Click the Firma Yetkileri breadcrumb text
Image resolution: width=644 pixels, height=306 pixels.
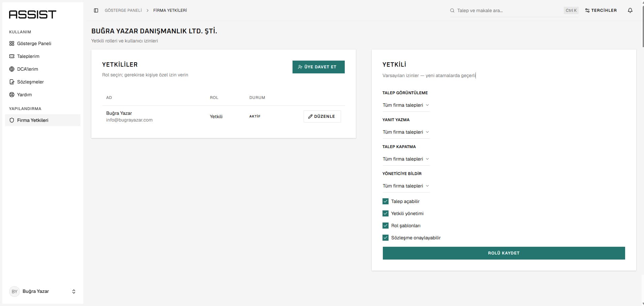coord(170,10)
